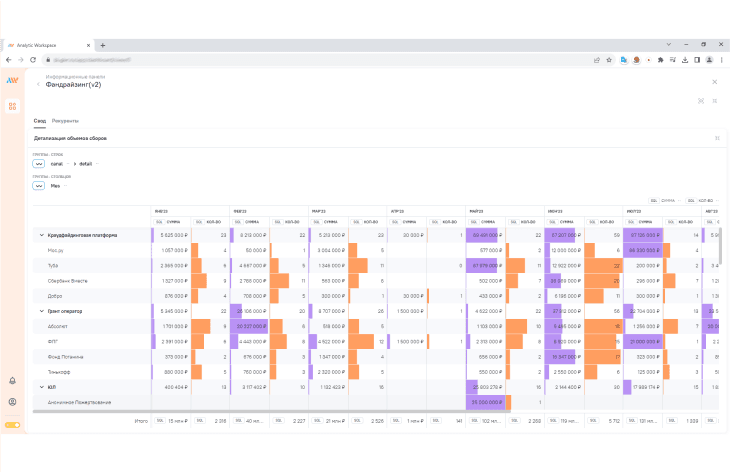Click 25 000 000 ₽ Анонимное Пожертвование cell
Viewport: 731px width, 473px height.
click(x=486, y=403)
